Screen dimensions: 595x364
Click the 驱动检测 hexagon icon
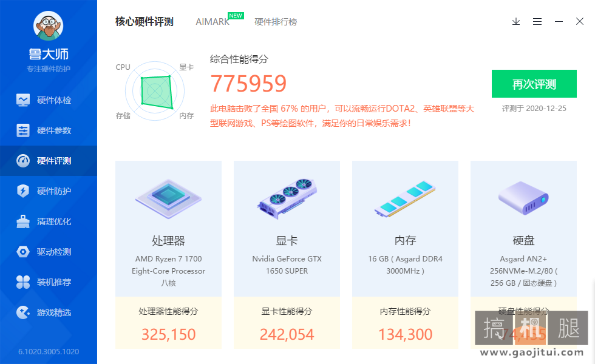23,252
